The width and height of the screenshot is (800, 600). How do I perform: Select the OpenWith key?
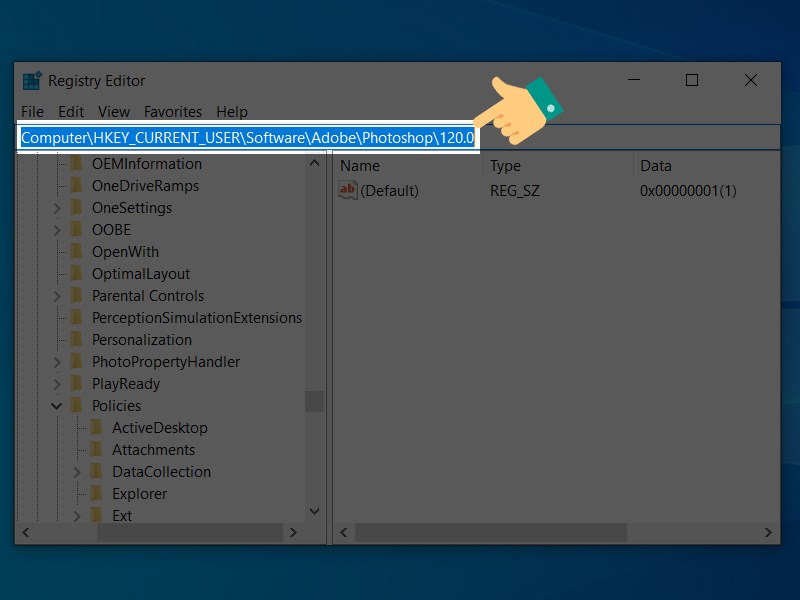125,252
